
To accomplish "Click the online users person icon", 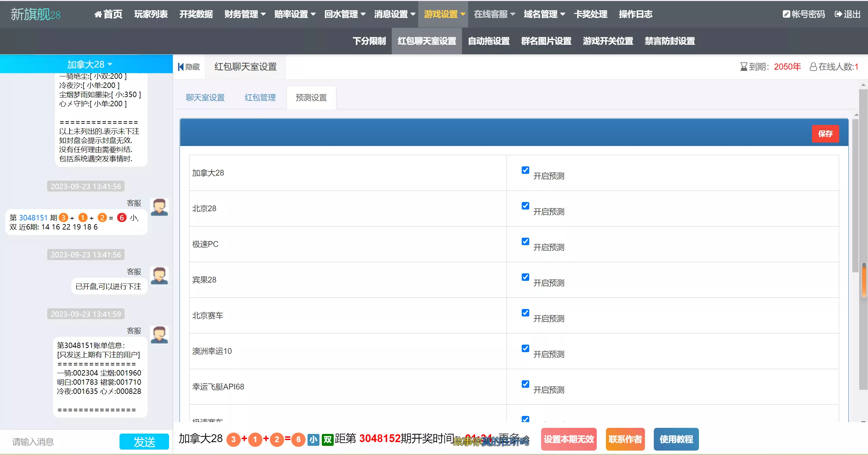I will point(813,66).
